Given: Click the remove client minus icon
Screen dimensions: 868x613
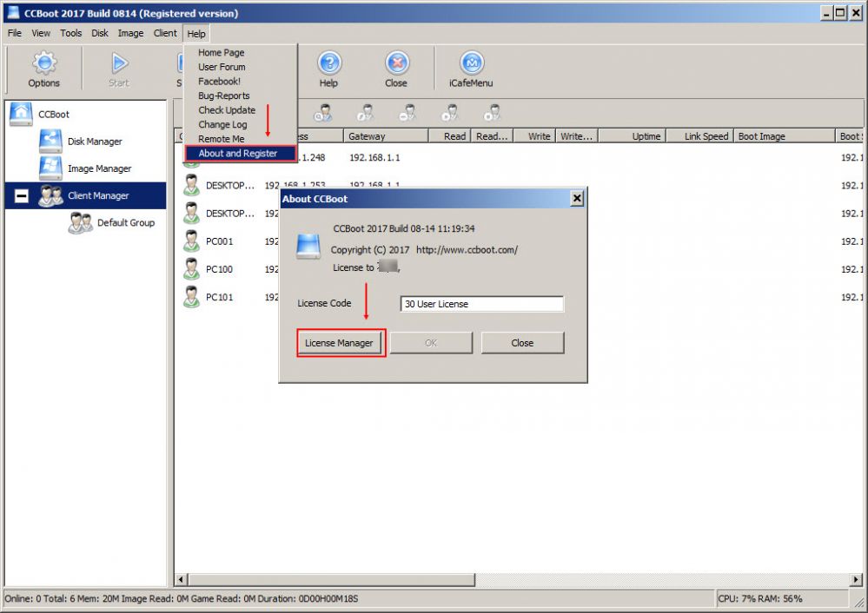Looking at the screenshot, I should click(x=407, y=113).
